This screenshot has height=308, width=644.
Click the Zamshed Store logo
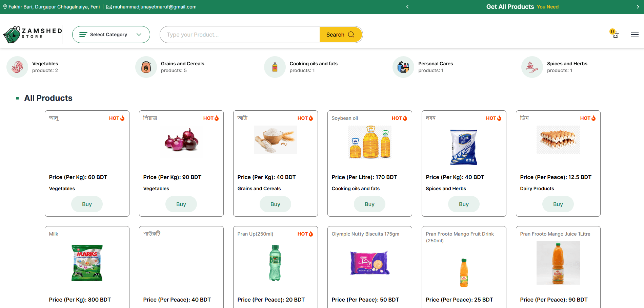pos(33,35)
